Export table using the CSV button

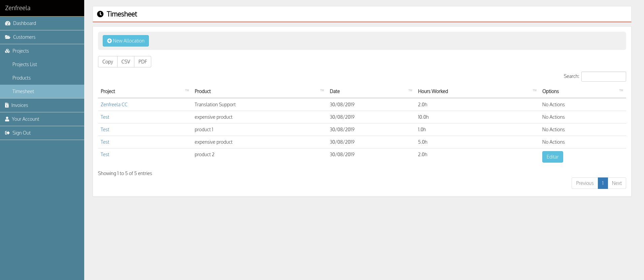pyautogui.click(x=126, y=62)
